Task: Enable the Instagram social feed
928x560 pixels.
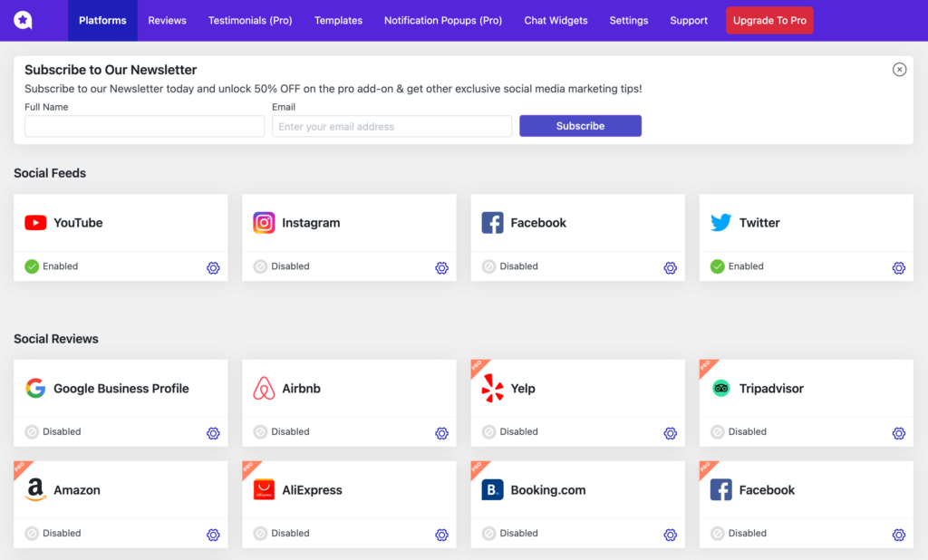Action: [260, 266]
